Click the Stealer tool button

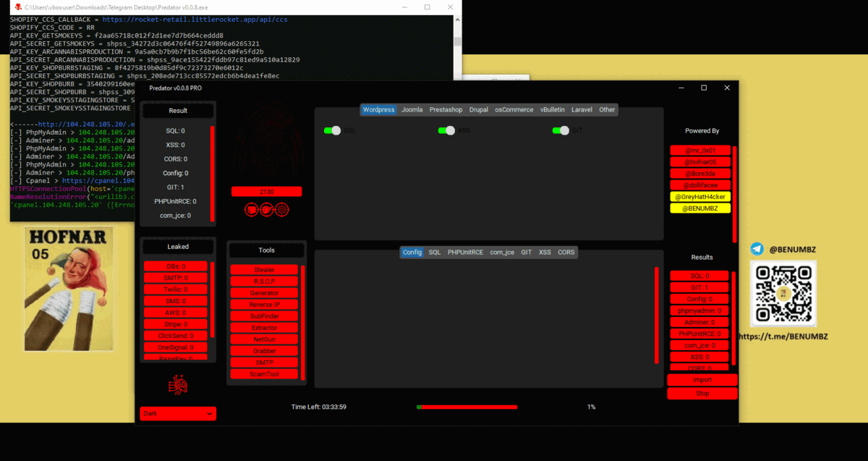[264, 270]
